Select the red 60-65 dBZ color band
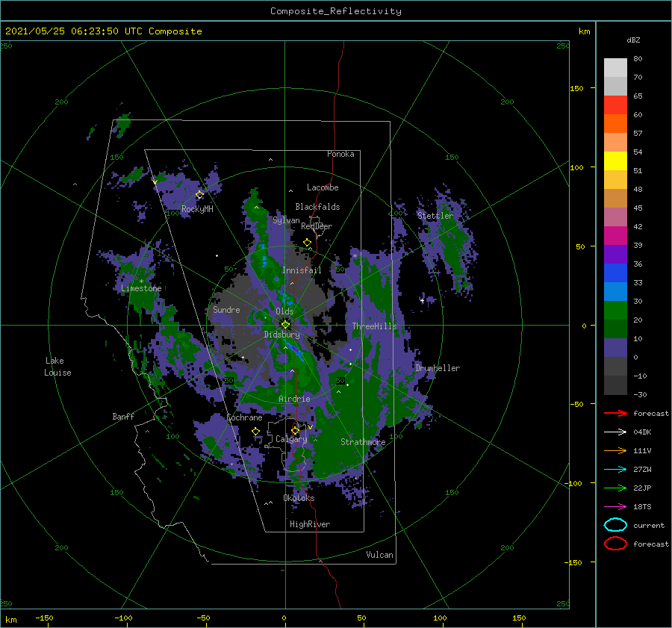This screenshot has width=672, height=628. (615, 105)
